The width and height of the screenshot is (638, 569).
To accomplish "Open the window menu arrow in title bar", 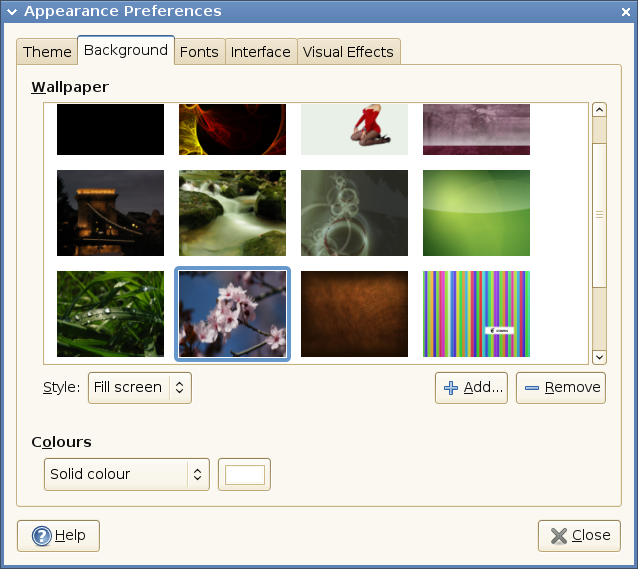I will pyautogui.click(x=12, y=11).
